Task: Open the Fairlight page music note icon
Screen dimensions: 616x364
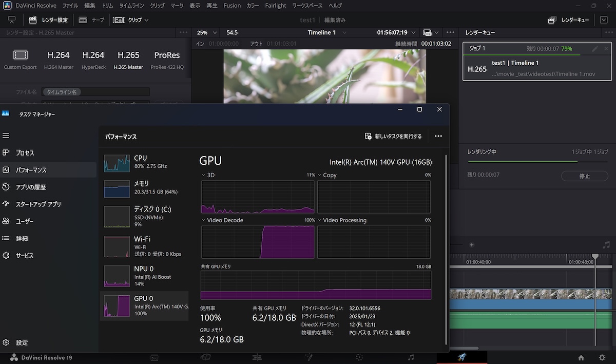Action: [x=411, y=357]
